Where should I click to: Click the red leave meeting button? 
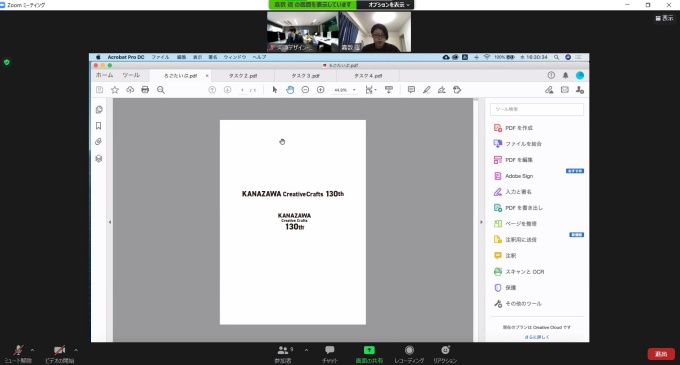[661, 354]
